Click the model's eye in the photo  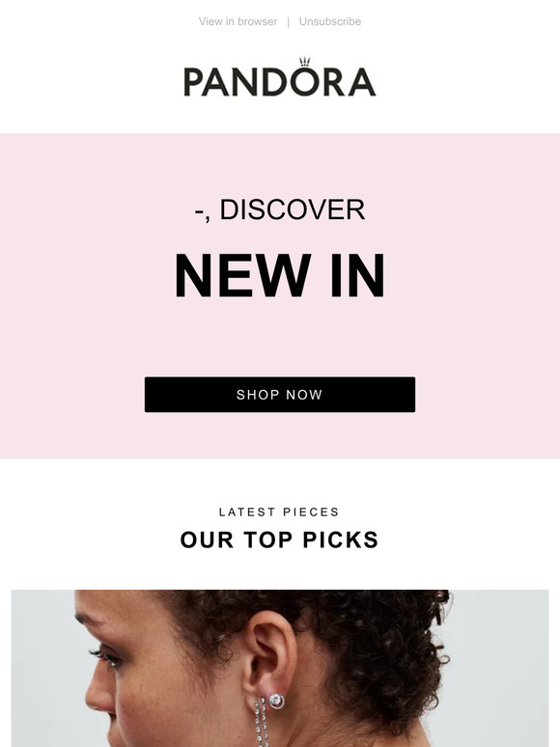coord(106,657)
